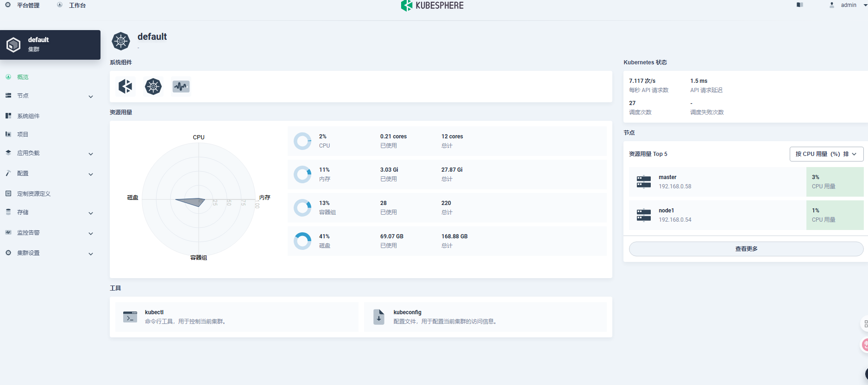Open the monitoring waveform component icon

181,86
